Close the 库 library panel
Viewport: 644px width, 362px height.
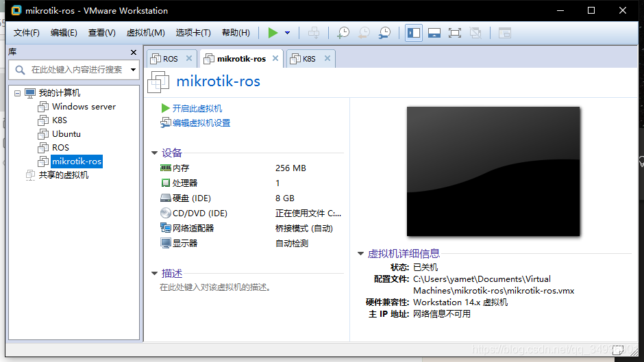coord(134,52)
